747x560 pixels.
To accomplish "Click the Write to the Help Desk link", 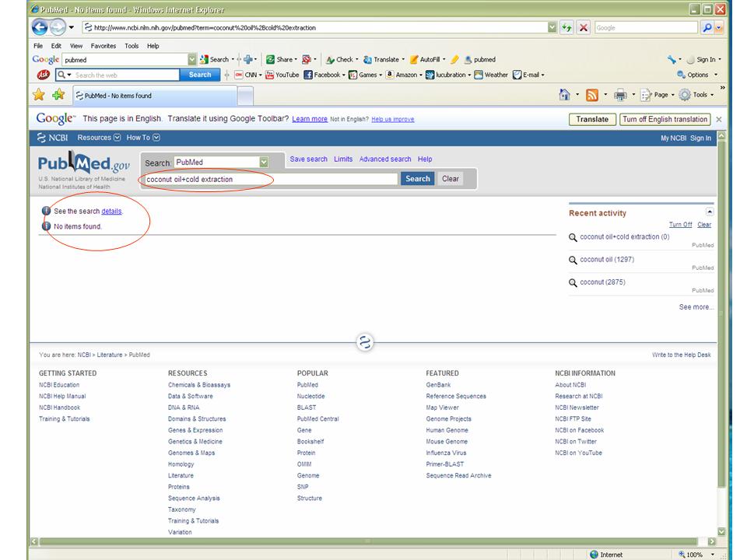I will (682, 355).
